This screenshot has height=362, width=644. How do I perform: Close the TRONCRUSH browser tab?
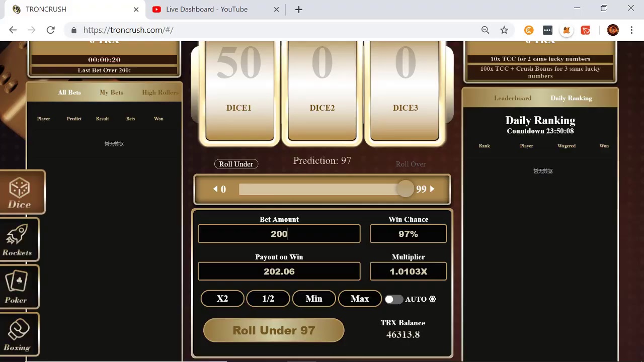(136, 10)
